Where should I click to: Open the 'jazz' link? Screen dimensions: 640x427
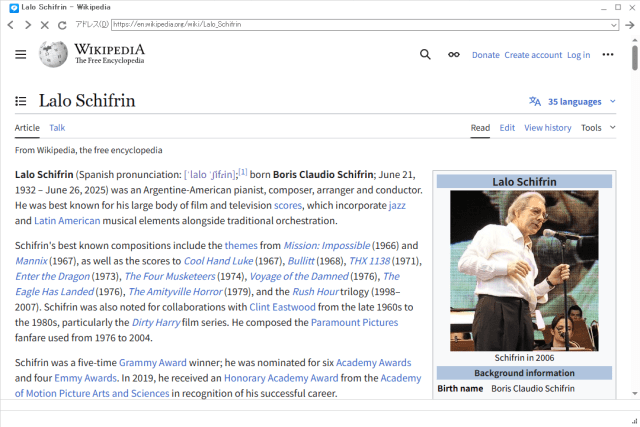click(x=397, y=205)
